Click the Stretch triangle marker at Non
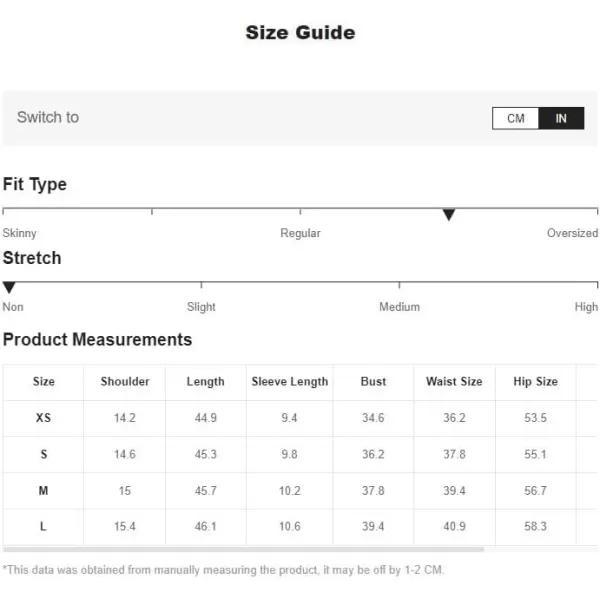Viewport: 600px width, 600px height. (9, 287)
